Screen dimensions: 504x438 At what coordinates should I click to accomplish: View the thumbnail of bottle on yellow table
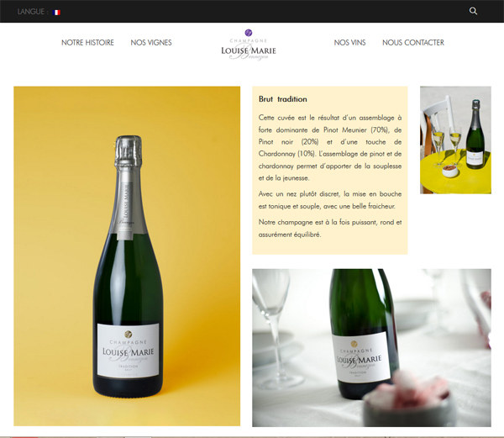[455, 140]
